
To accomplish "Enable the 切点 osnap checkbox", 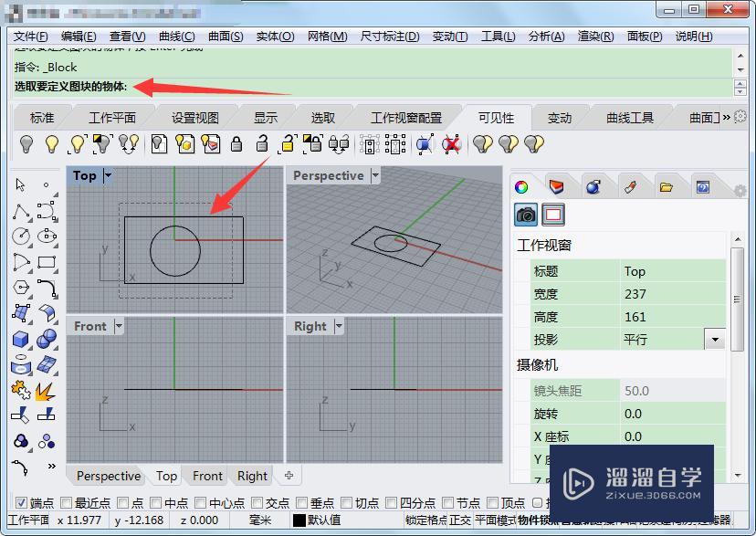I will (x=346, y=503).
